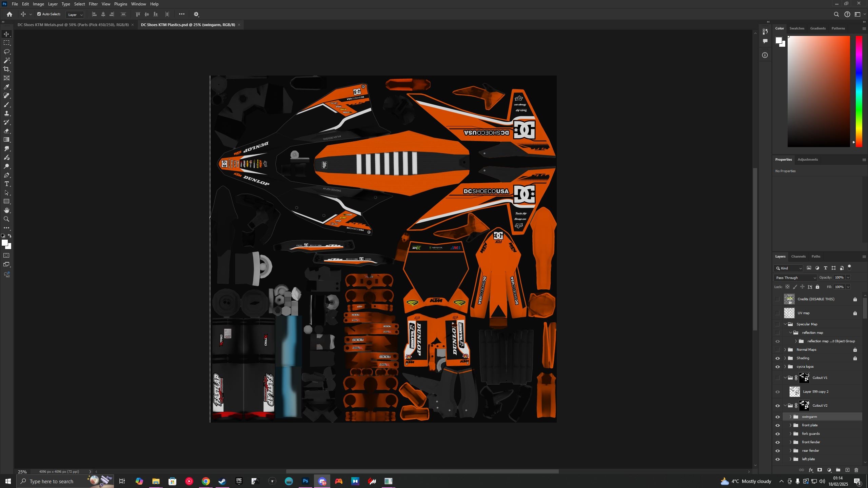Delete the selected layer with the trash button
This screenshot has width=868, height=488.
[x=856, y=470]
